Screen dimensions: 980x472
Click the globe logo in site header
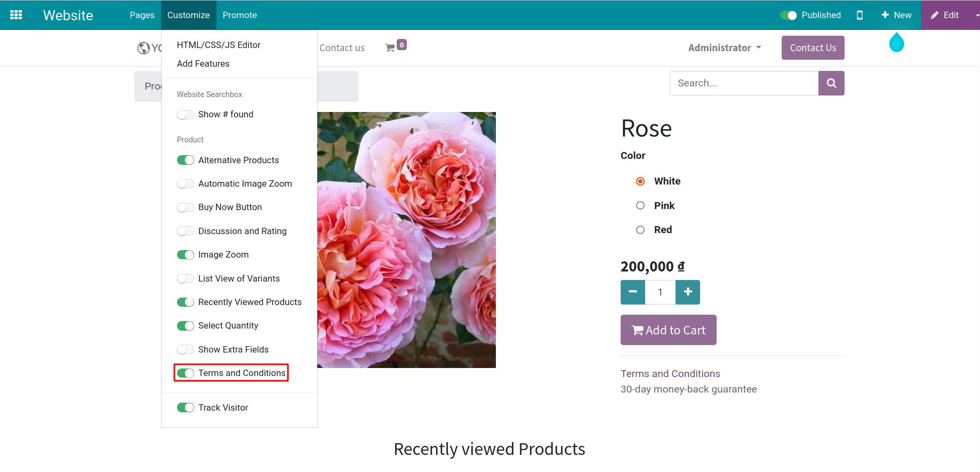pyautogui.click(x=143, y=48)
